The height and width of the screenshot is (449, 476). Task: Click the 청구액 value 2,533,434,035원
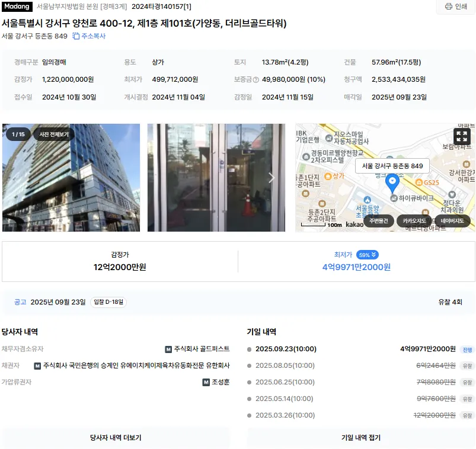[398, 79]
